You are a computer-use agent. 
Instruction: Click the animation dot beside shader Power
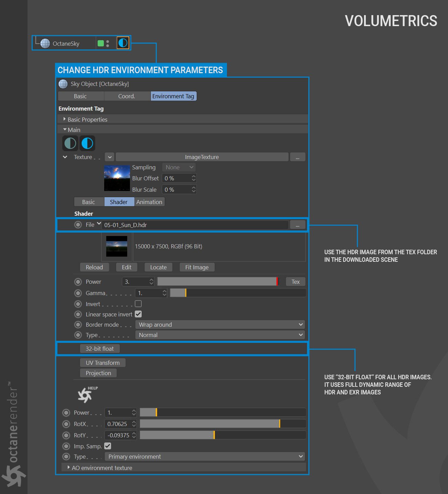[78, 282]
